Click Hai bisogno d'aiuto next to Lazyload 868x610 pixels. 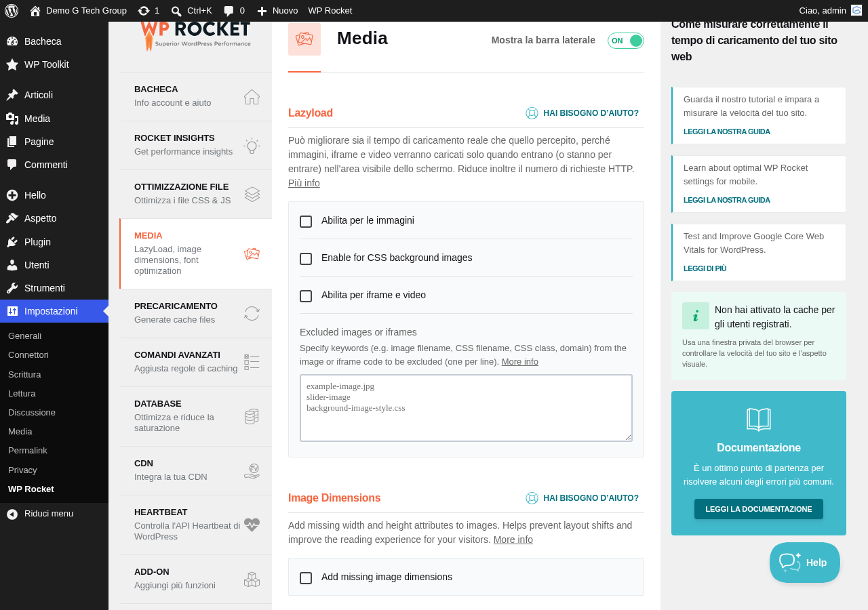[583, 113]
